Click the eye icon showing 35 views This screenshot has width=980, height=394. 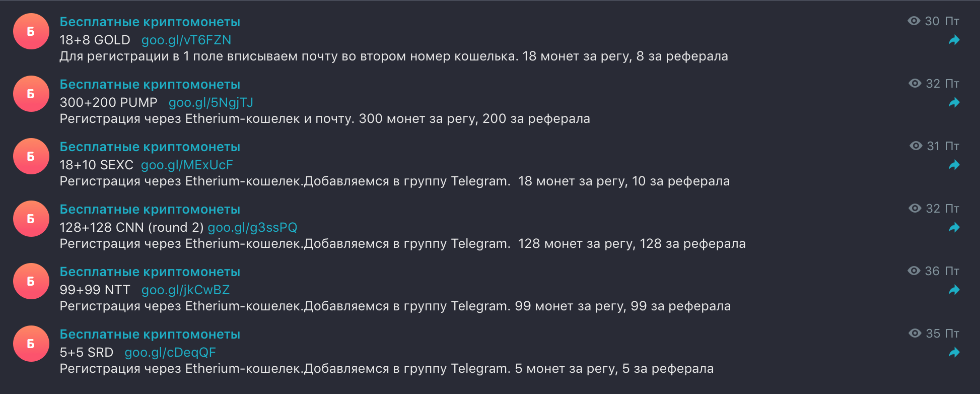(915, 333)
